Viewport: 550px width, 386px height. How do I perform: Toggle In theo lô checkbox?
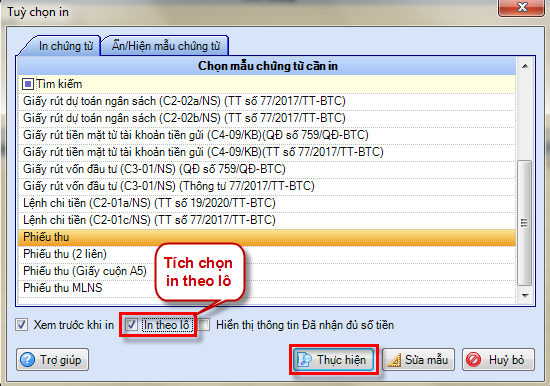tap(132, 325)
